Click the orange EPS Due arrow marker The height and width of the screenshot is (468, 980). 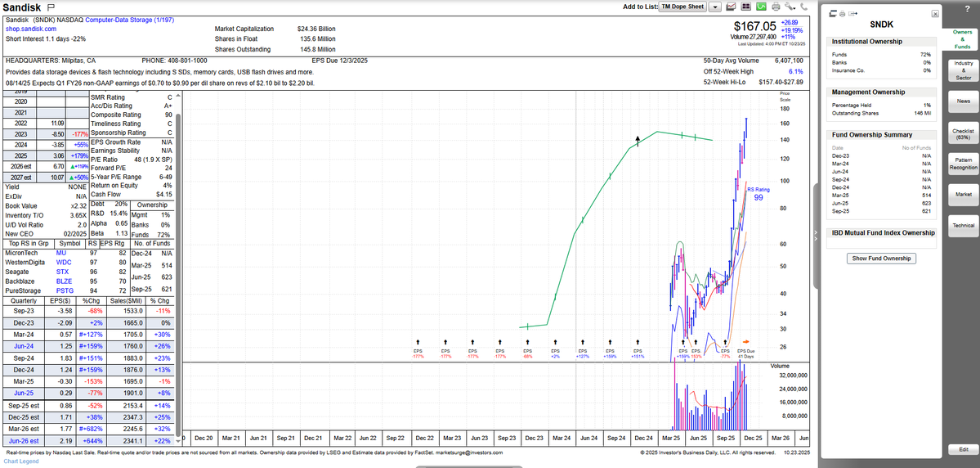(745, 342)
